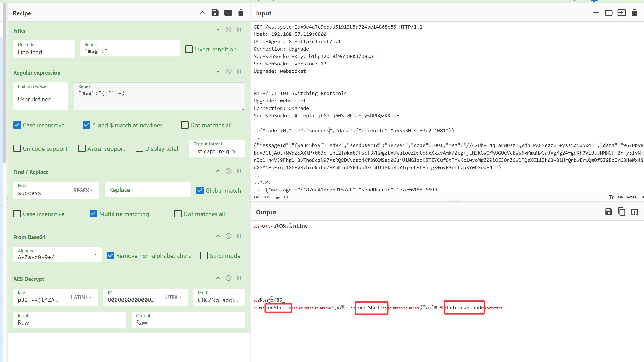Click the Replace text field
Viewport: 644px width, 362px height.
click(x=148, y=190)
